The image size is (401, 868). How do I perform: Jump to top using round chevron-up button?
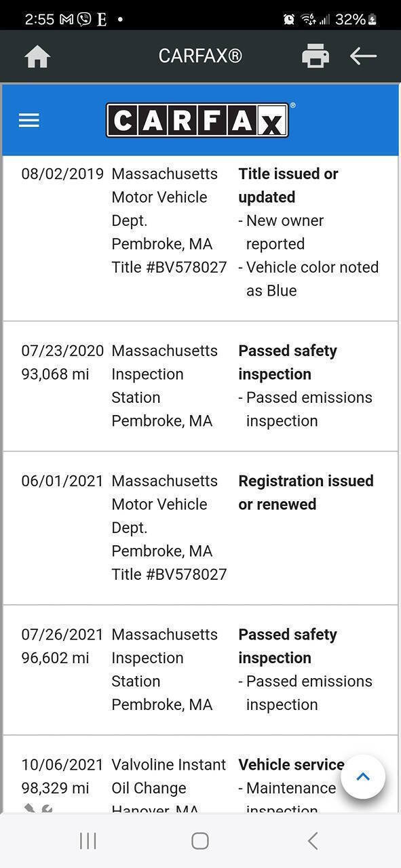point(363,777)
